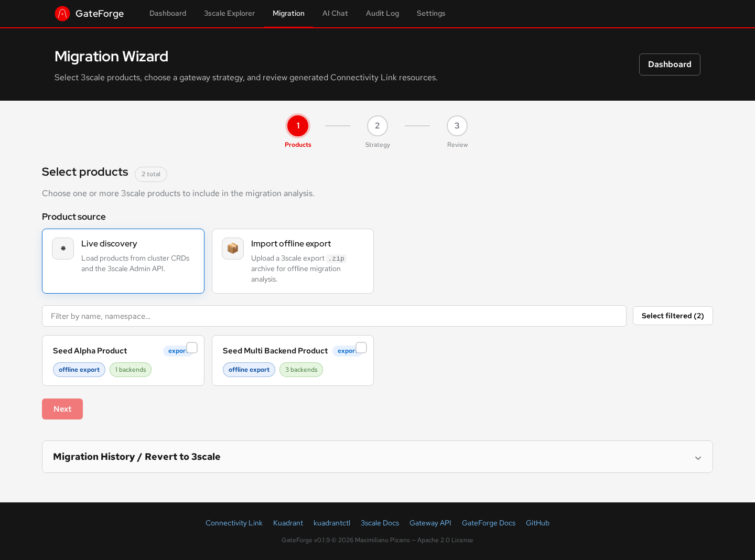This screenshot has width=755, height=560.
Task: Tick the Seed Alpha Product checkbox
Action: coord(192,348)
